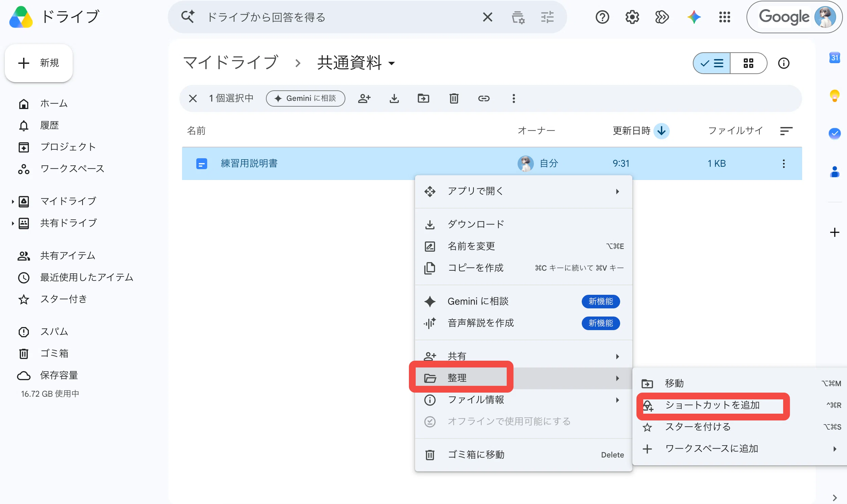
Task: Click the download icon in selection toolbar
Action: 394,98
